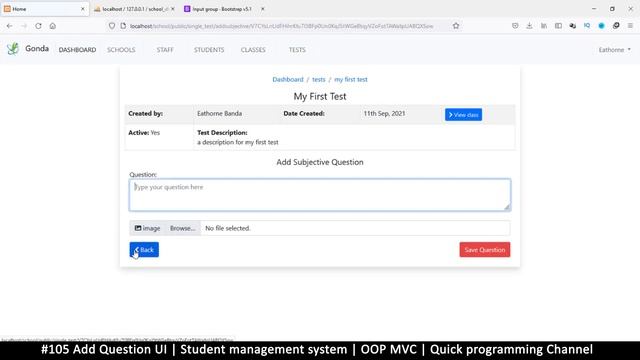
Task: Reload the page
Action: tap(38, 26)
